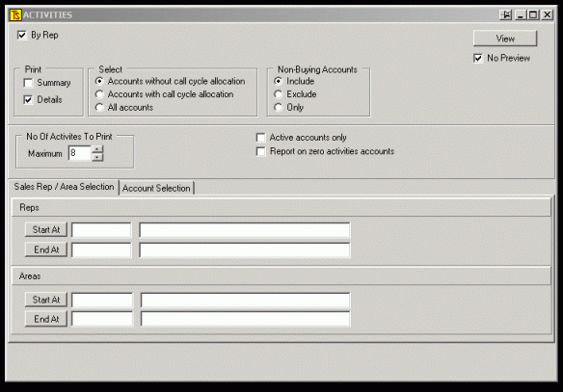Click the Reps Start At button

click(x=46, y=229)
